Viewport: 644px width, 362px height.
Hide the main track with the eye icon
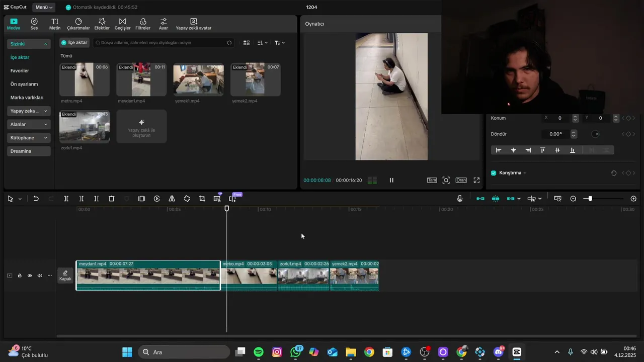(x=30, y=276)
